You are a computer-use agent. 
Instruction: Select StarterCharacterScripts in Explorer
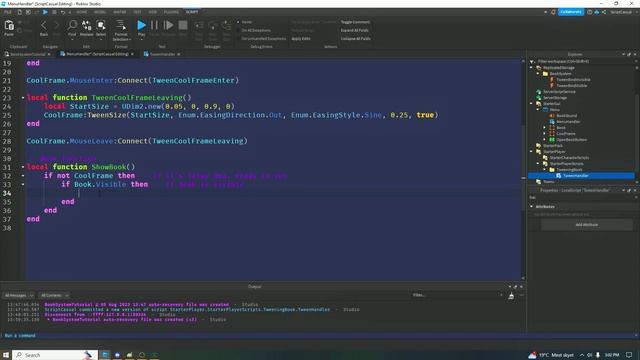(x=569, y=158)
